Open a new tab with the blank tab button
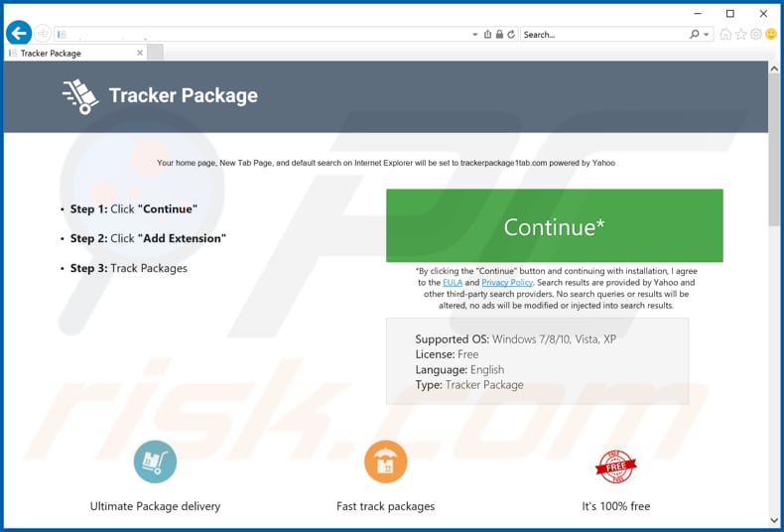This screenshot has width=784, height=532. [x=155, y=53]
